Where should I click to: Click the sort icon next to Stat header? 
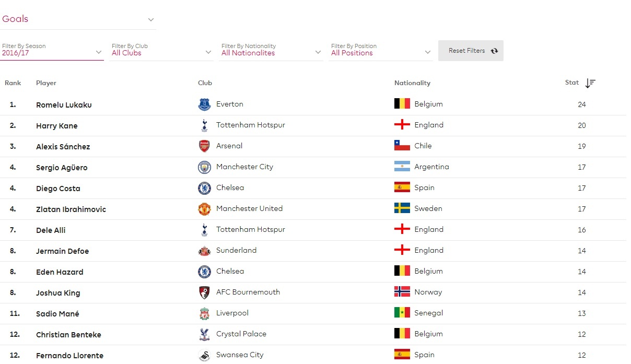pos(590,83)
